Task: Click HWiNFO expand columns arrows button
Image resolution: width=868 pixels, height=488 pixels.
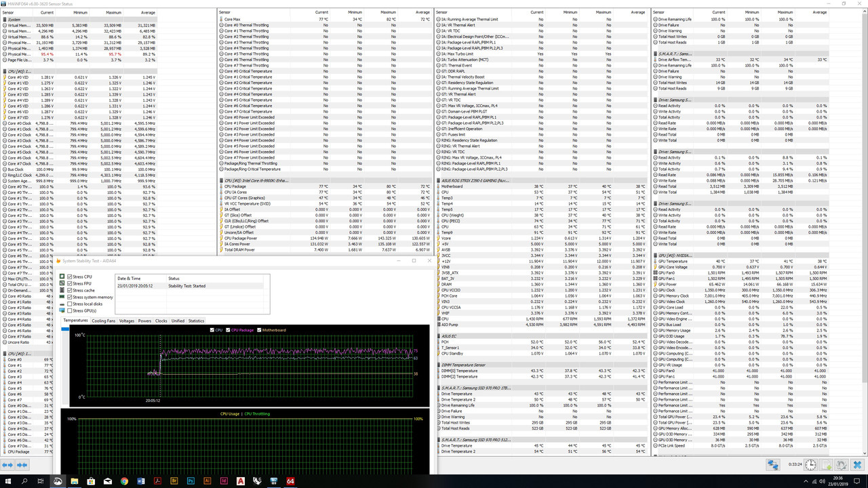Action: tap(7, 465)
